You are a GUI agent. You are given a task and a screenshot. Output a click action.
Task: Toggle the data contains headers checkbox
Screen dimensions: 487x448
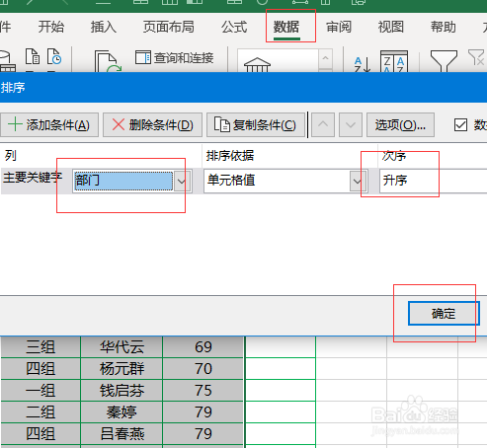[460, 125]
